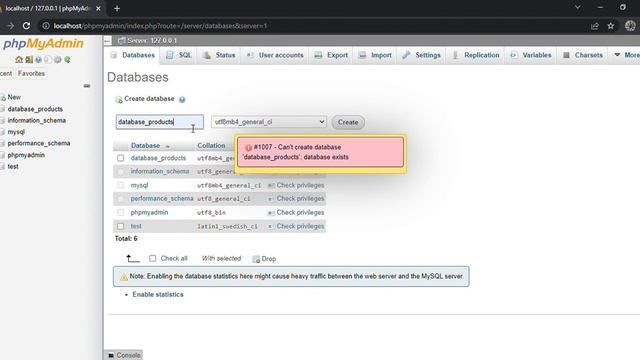
Task: Click the Create database help icon
Action: pyautogui.click(x=182, y=99)
